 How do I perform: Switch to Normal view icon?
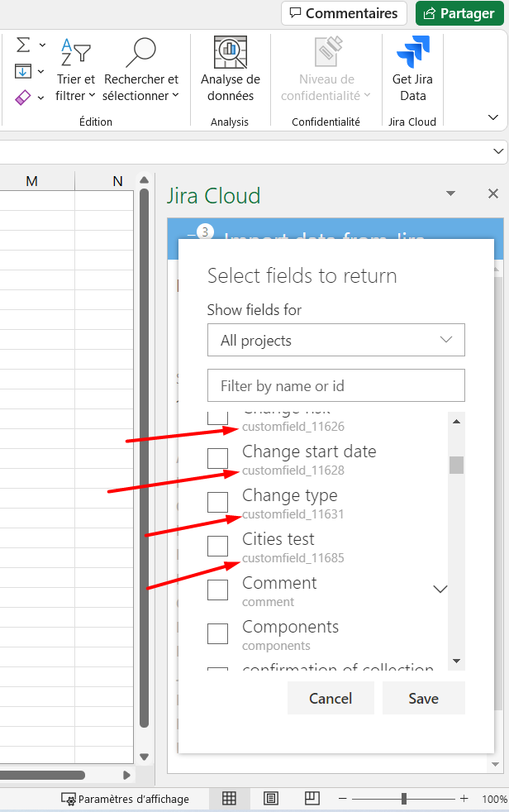pyautogui.click(x=229, y=799)
